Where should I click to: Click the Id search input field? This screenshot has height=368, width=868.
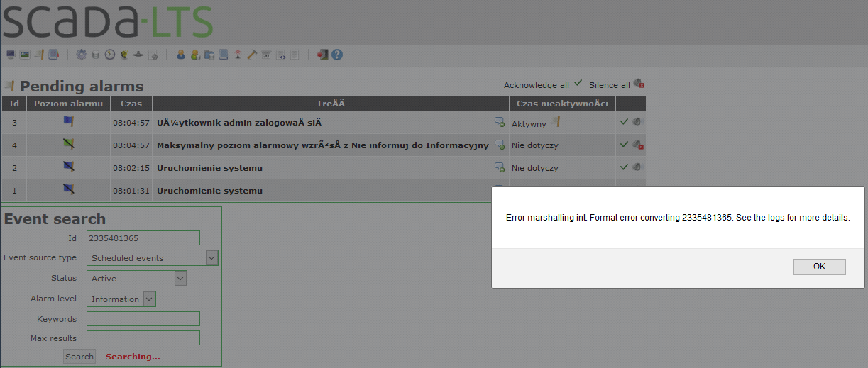pos(143,238)
